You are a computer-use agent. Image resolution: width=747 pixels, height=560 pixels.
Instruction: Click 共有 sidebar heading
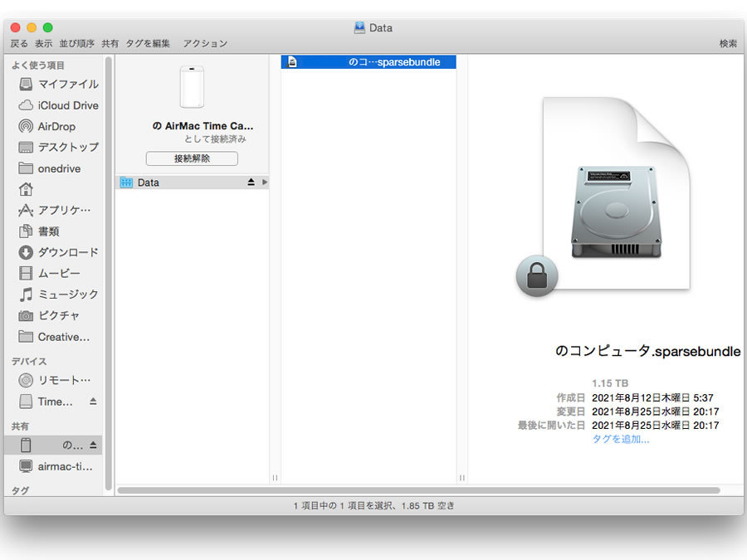(x=20, y=426)
